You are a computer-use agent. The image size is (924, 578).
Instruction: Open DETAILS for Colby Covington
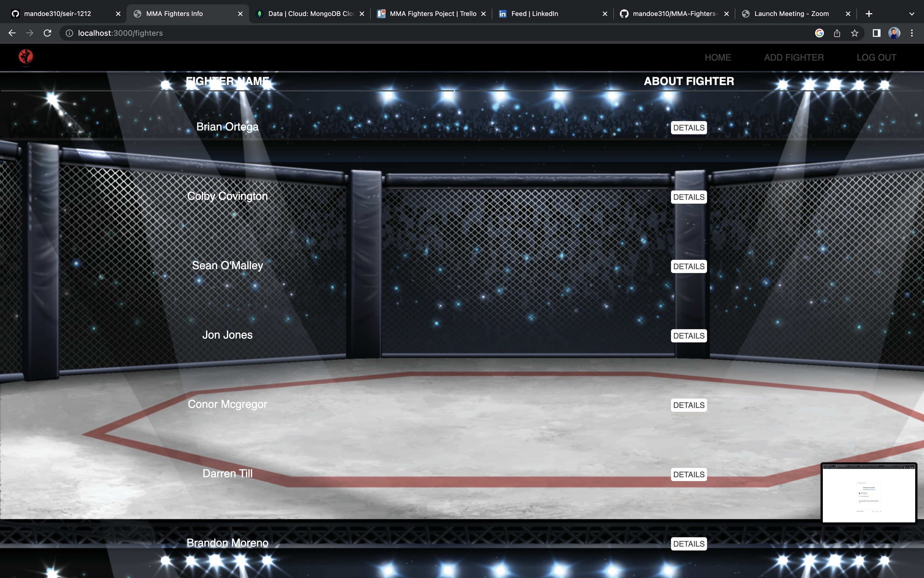689,197
